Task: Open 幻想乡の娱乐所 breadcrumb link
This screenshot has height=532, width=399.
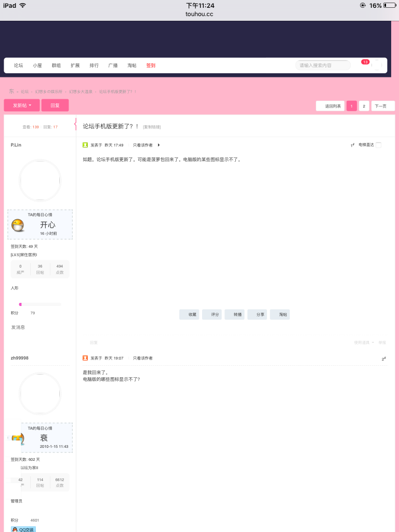Action: pyautogui.click(x=49, y=91)
